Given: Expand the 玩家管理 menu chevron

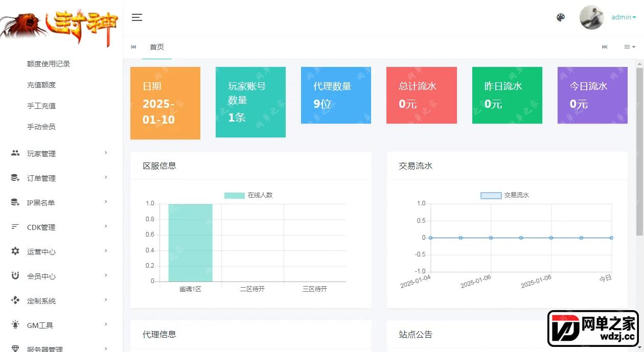Looking at the screenshot, I should (x=106, y=152).
